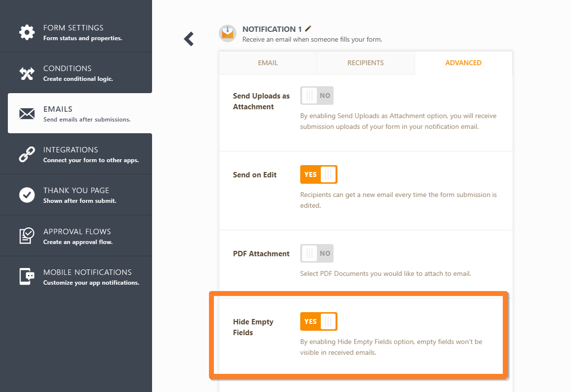Open Thank You Page settings label
Image resolution: width=570 pixels, height=392 pixels.
pos(76,191)
